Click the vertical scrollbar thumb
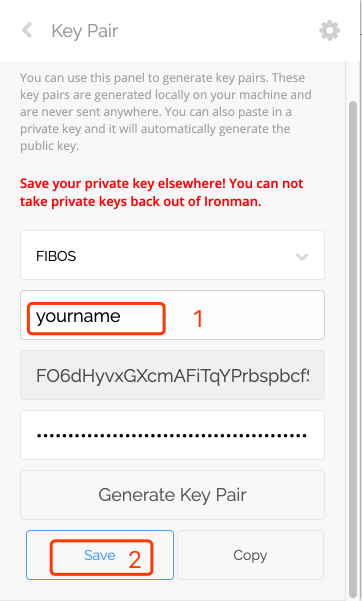This screenshot has width=362, height=601. coord(353,345)
